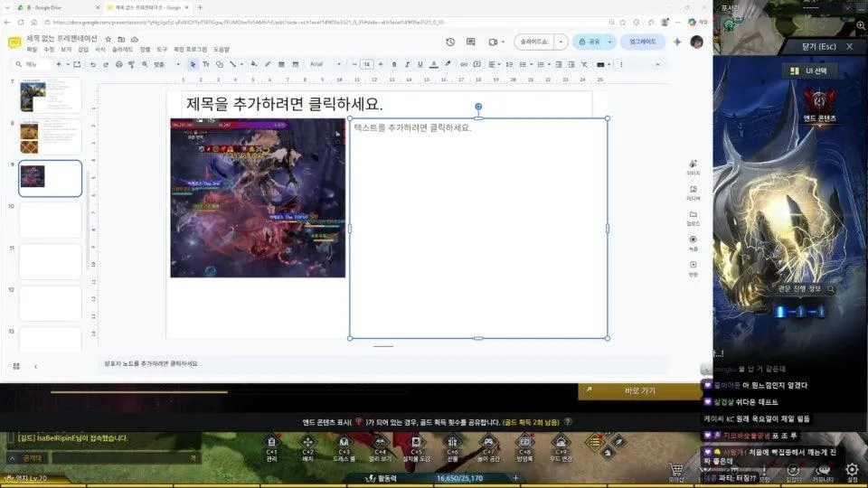Click the game's yellow shortcut button
The width and height of the screenshot is (868, 488).
(x=640, y=391)
